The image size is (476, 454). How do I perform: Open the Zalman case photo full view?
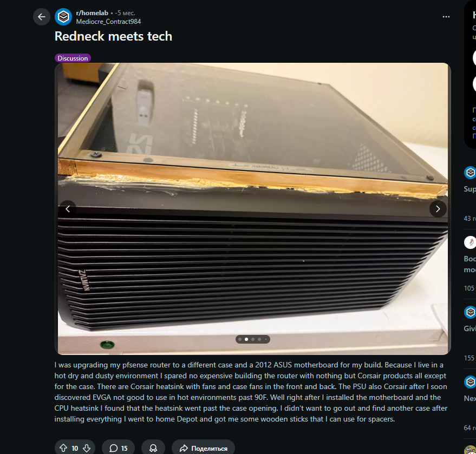[252, 209]
